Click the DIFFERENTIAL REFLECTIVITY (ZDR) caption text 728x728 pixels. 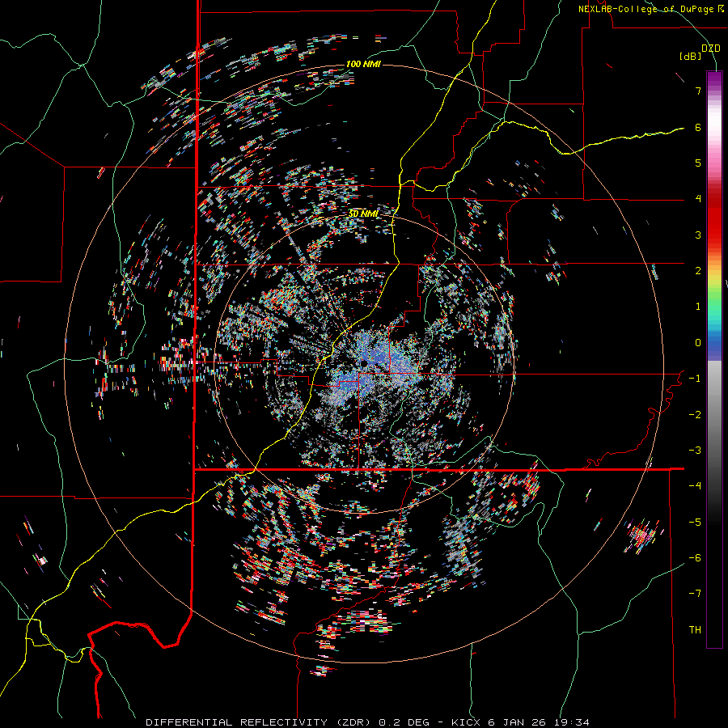[260, 722]
